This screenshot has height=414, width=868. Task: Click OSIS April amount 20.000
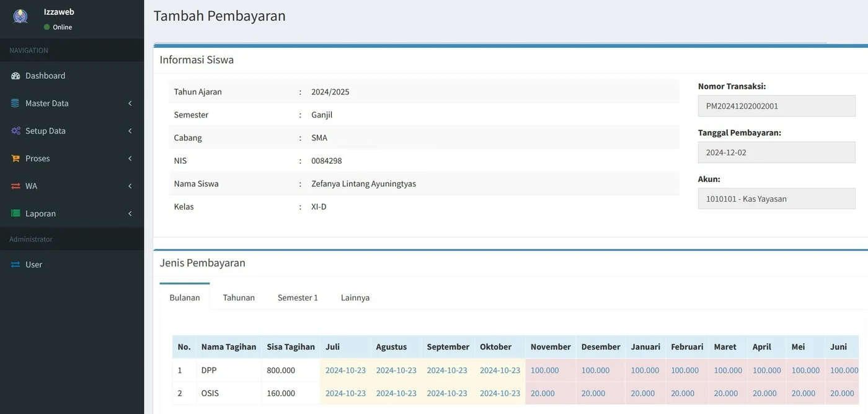click(x=765, y=394)
